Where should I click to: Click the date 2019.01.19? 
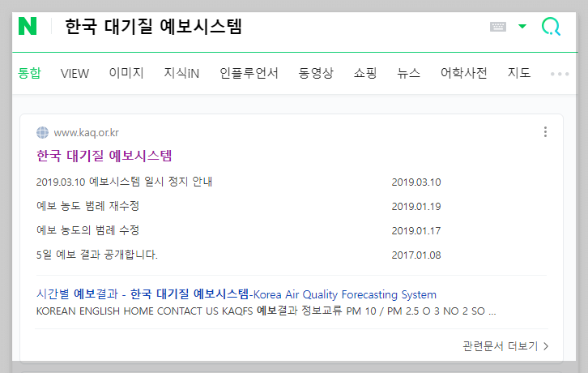pos(416,207)
